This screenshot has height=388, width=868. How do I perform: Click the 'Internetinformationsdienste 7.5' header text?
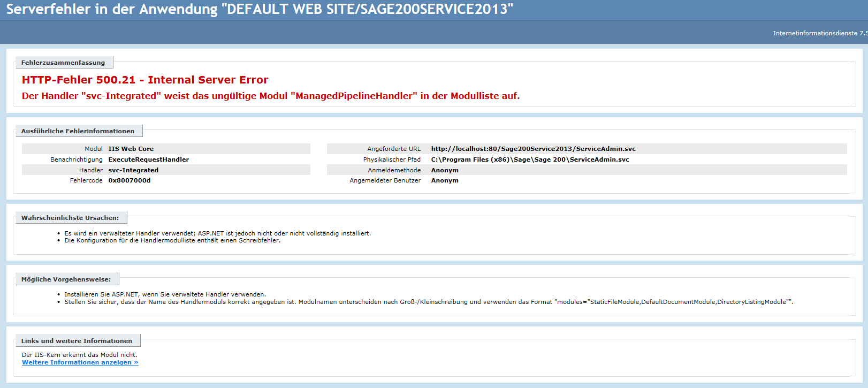(820, 33)
